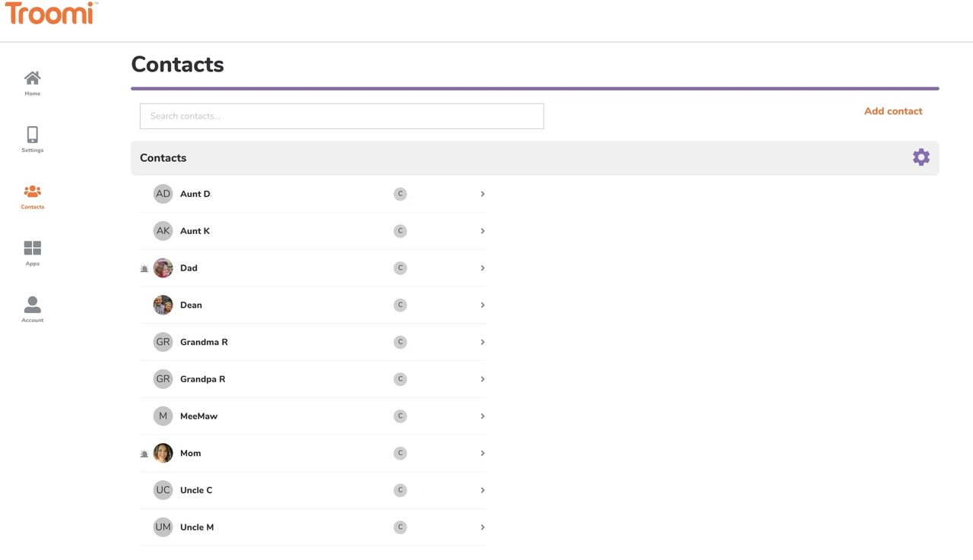973x560 pixels.
Task: Click Uncle C's UC avatar
Action: coord(163,490)
